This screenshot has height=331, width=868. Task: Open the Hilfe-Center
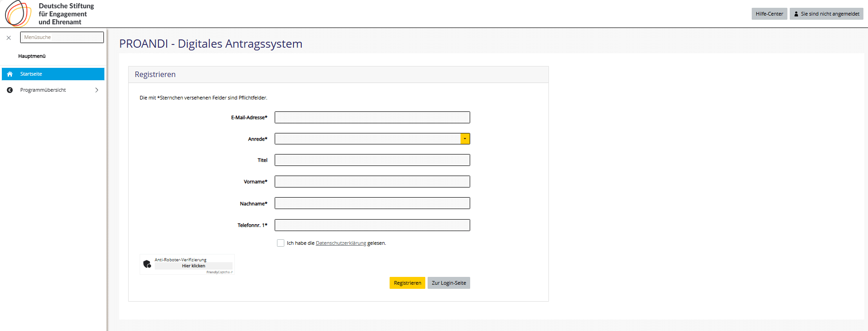click(x=769, y=14)
